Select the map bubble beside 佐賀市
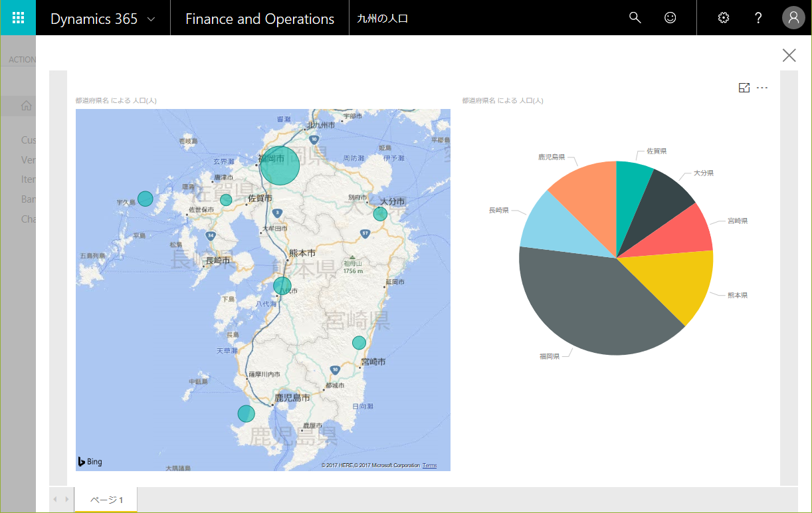The height and width of the screenshot is (513, 812). point(226,199)
